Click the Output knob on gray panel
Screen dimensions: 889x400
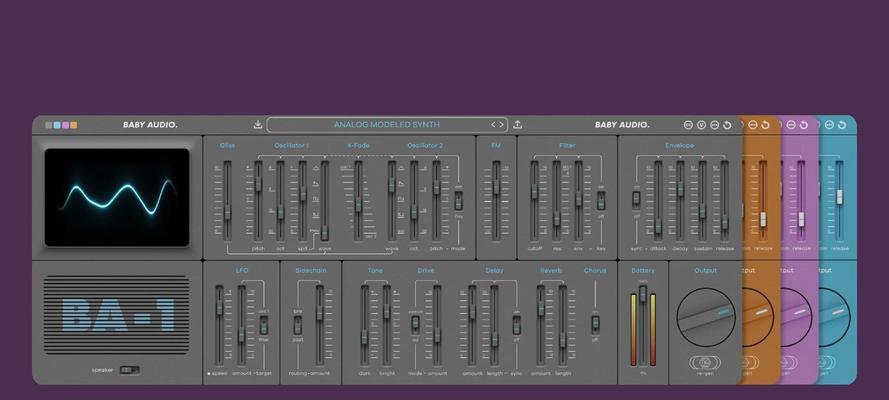[x=706, y=317]
